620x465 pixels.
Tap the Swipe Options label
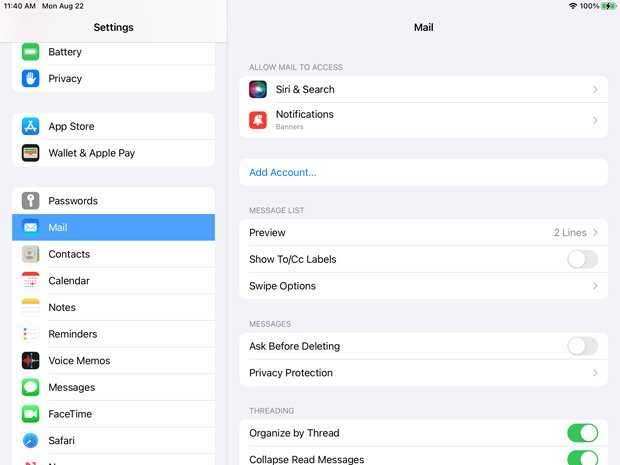(282, 286)
